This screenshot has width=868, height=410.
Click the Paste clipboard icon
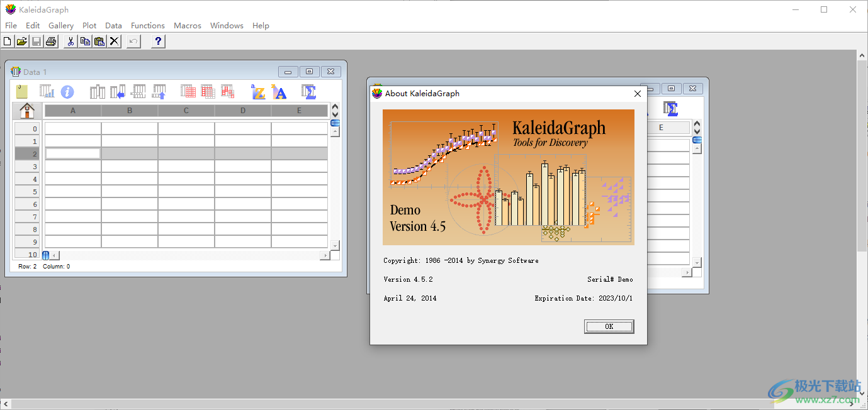click(99, 42)
